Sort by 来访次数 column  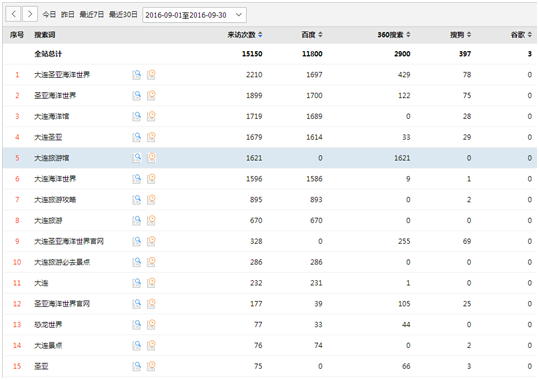coord(245,35)
